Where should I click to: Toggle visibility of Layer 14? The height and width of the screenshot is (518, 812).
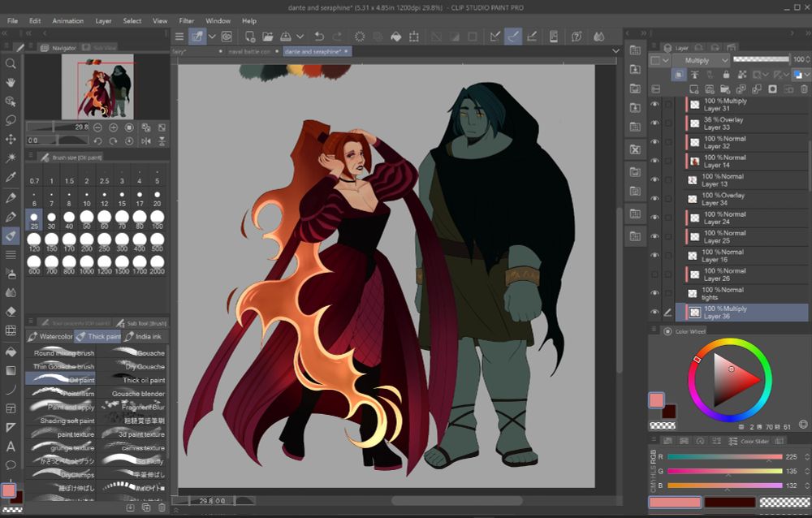coord(654,162)
